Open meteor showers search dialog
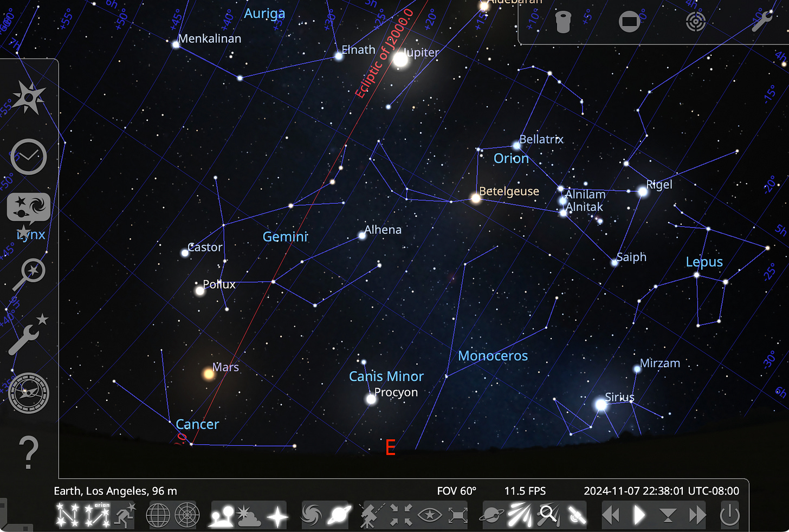The image size is (789, 532). click(548, 515)
